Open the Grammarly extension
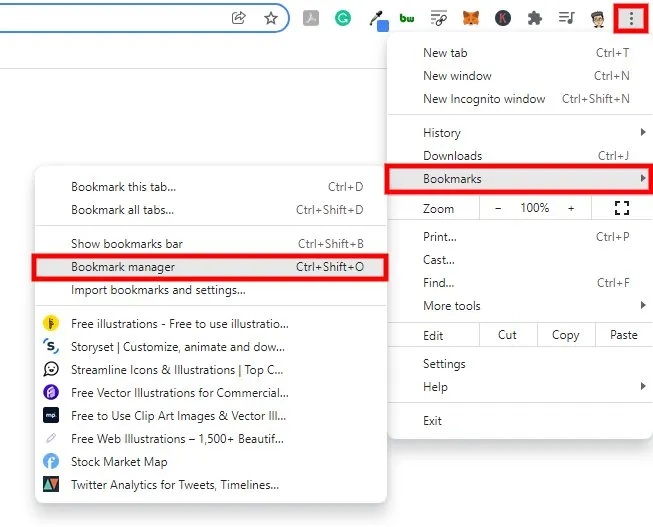 tap(343, 18)
